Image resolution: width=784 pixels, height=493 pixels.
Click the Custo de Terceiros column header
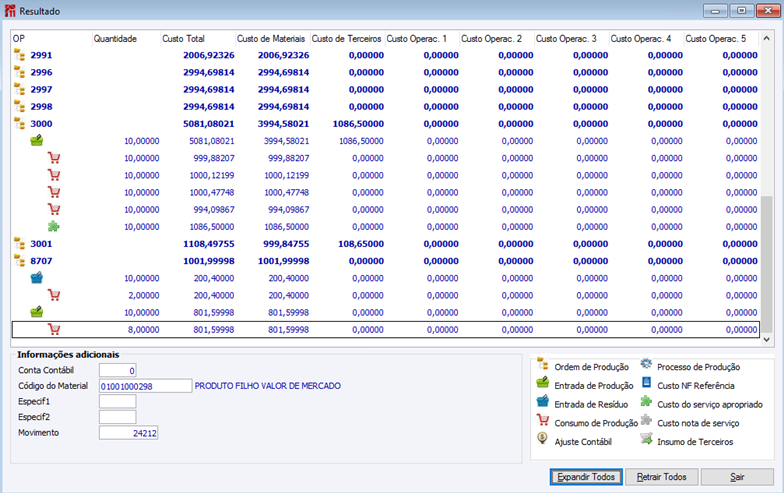tap(345, 38)
